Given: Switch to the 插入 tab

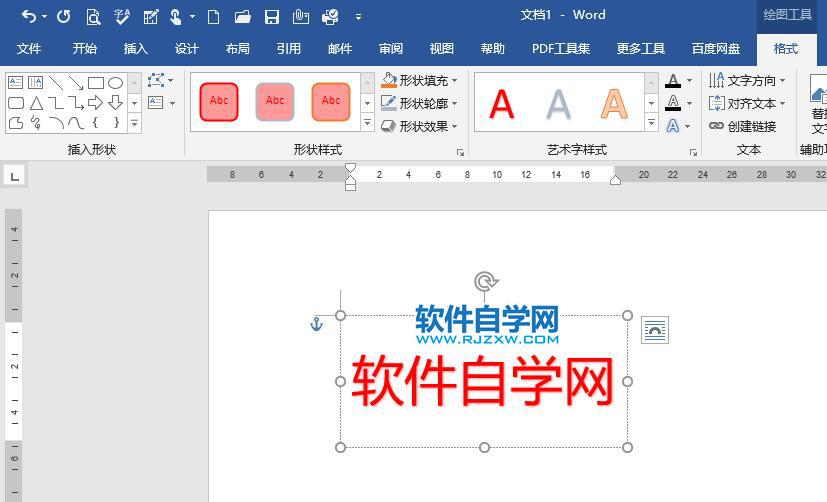Looking at the screenshot, I should pos(136,49).
